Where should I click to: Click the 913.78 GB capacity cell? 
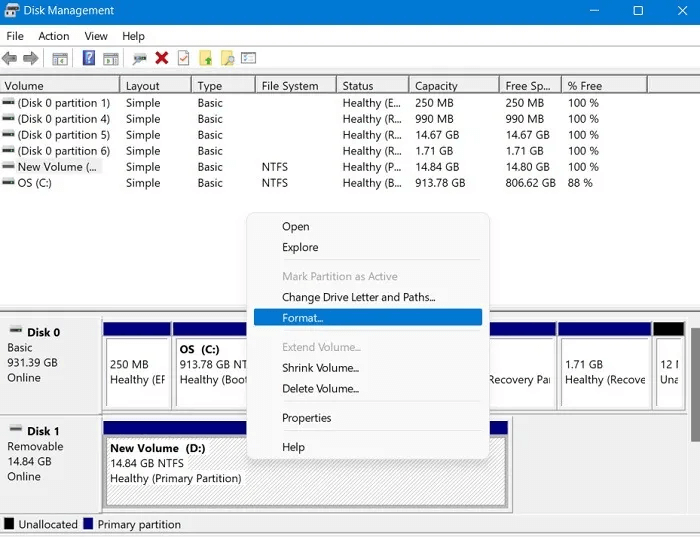[x=440, y=183]
